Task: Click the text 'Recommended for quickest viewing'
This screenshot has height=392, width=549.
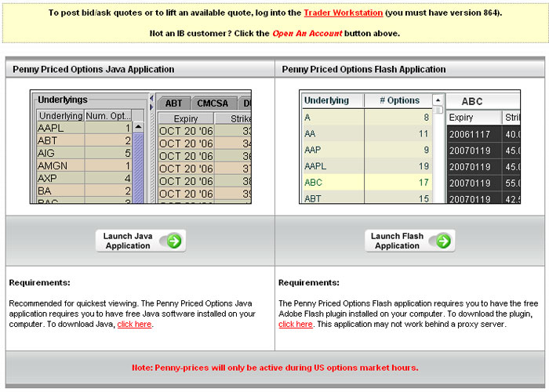Action: (x=73, y=303)
